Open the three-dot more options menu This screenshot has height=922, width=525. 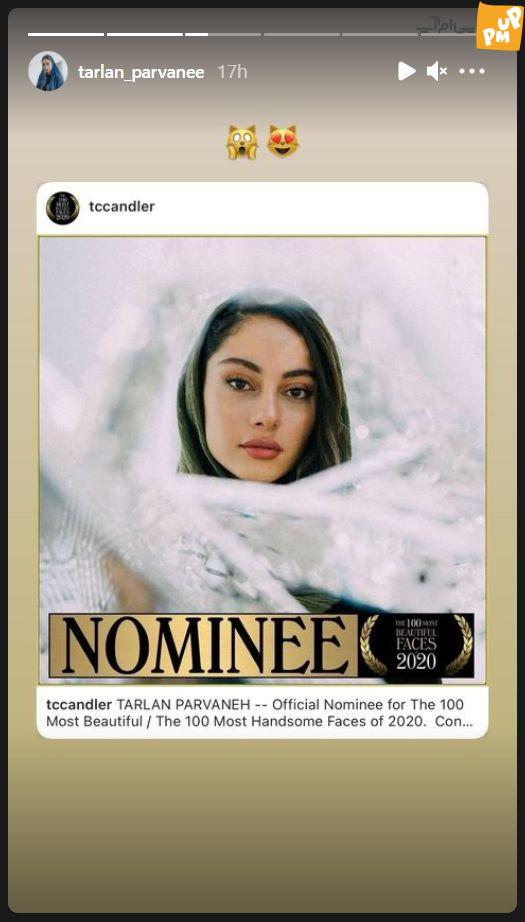[472, 72]
